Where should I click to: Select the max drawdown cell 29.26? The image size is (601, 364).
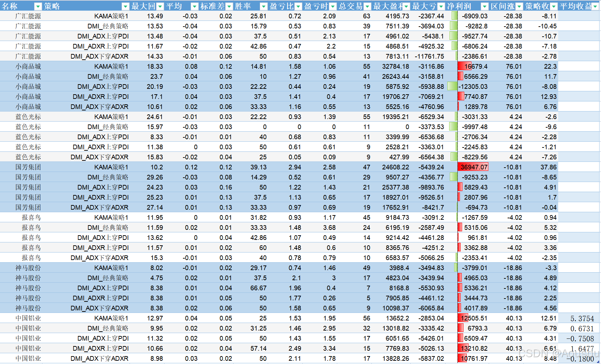coord(147,177)
